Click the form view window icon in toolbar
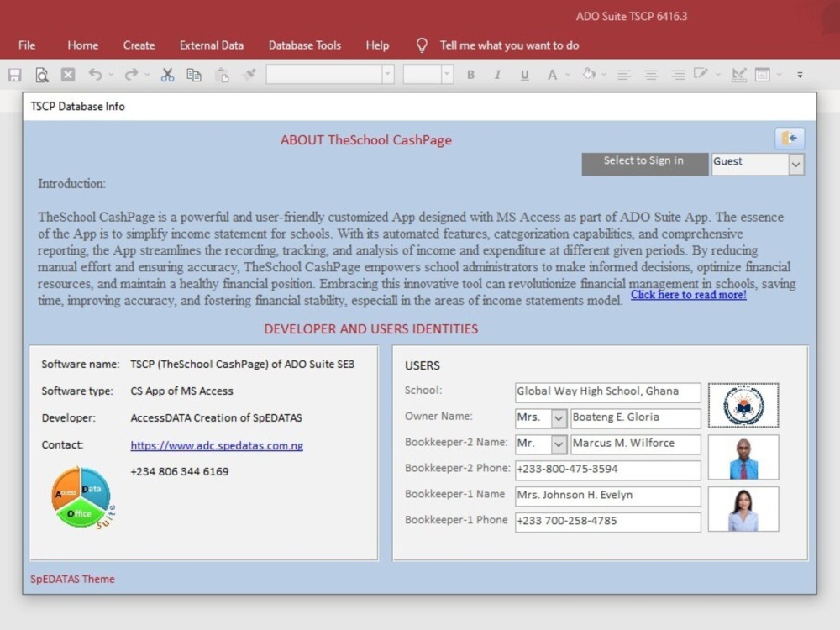840x630 pixels. [x=763, y=75]
